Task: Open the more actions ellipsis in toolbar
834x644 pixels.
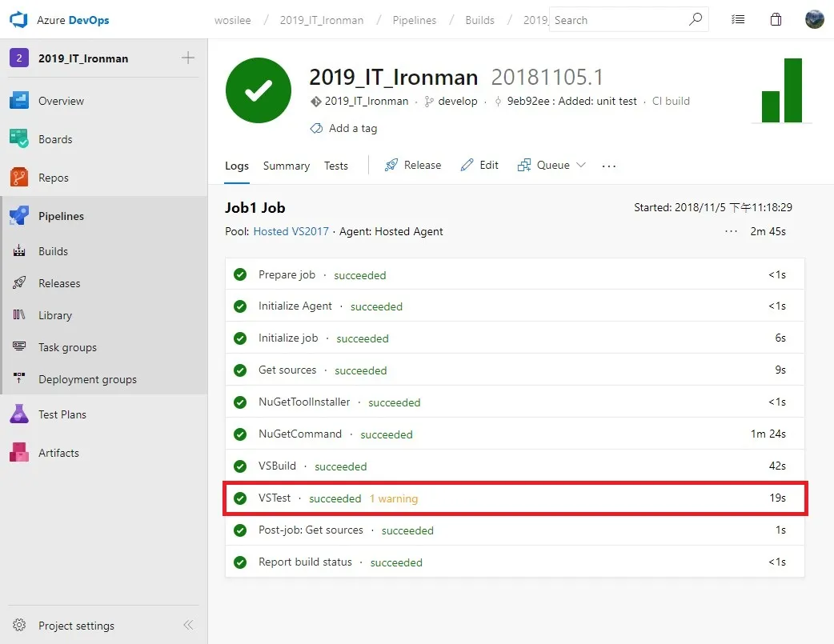Action: [609, 166]
